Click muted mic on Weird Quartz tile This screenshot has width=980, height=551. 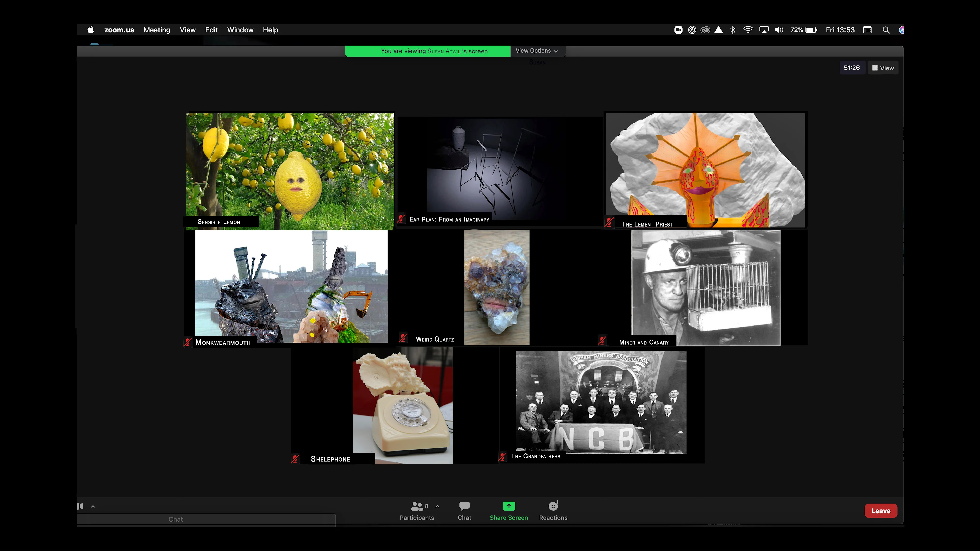point(403,338)
